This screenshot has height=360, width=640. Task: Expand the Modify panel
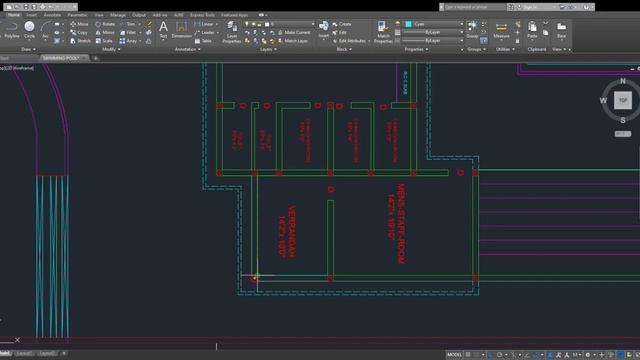pyautogui.click(x=111, y=49)
